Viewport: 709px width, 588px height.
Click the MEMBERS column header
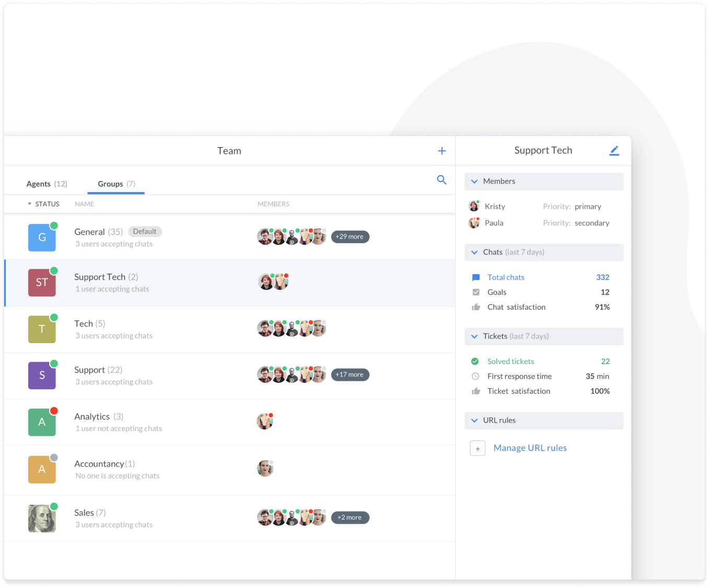coord(273,204)
